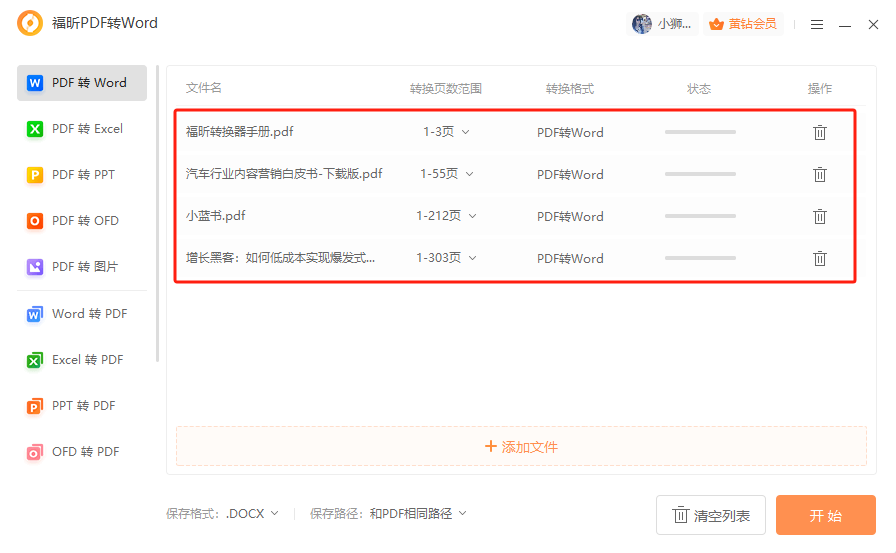Select PDF 转 PPT in sidebar
Image resolution: width=896 pixels, height=553 pixels.
[82, 175]
